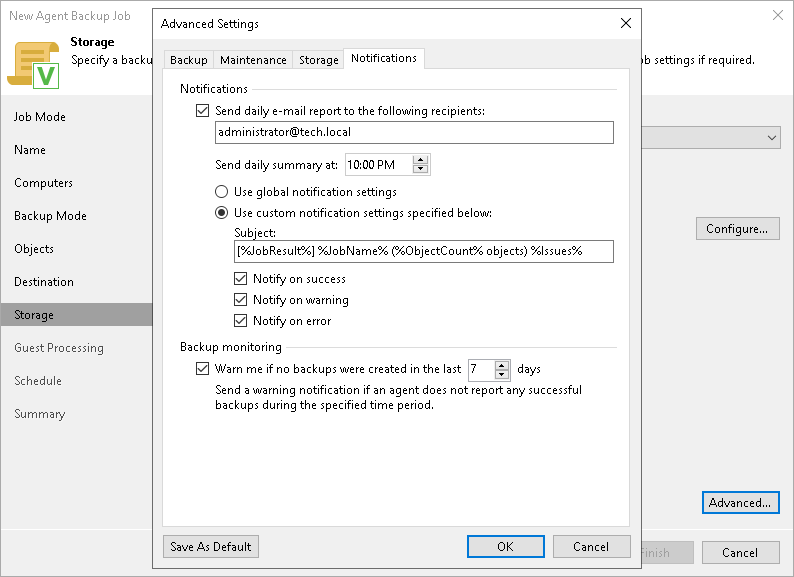Increase daily summary time with up arrow

[420, 160]
